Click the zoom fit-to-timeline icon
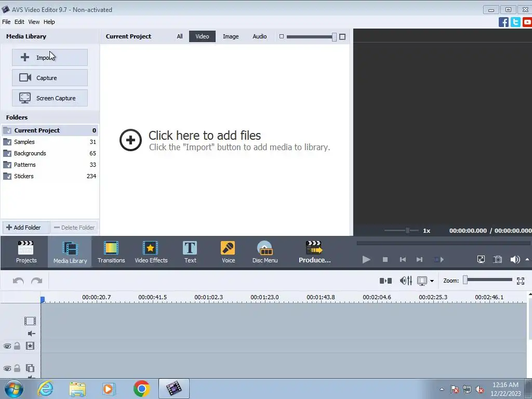532x399 pixels. click(521, 281)
